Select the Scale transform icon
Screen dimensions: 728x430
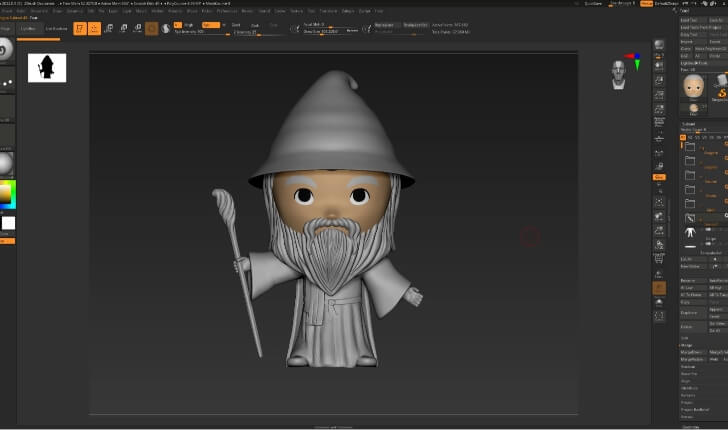(123, 28)
